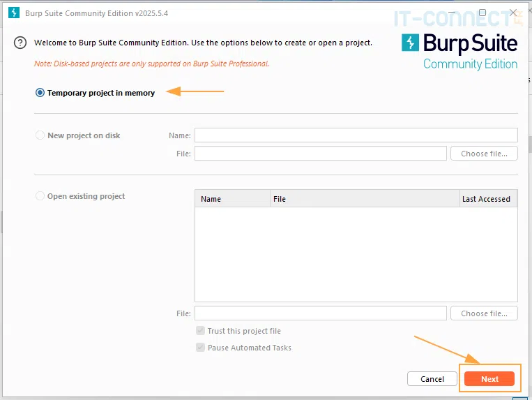Sort projects by File column header
This screenshot has width=532, height=400.
click(365, 199)
